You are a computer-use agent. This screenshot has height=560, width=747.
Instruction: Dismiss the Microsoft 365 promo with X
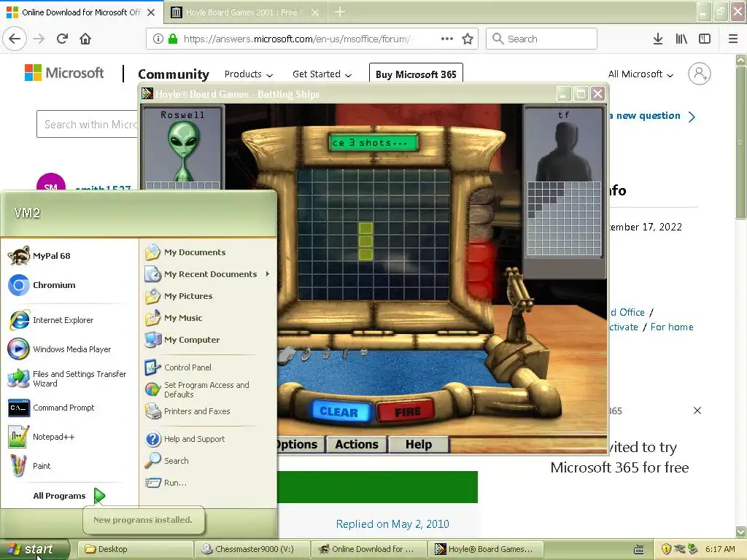[x=697, y=411]
